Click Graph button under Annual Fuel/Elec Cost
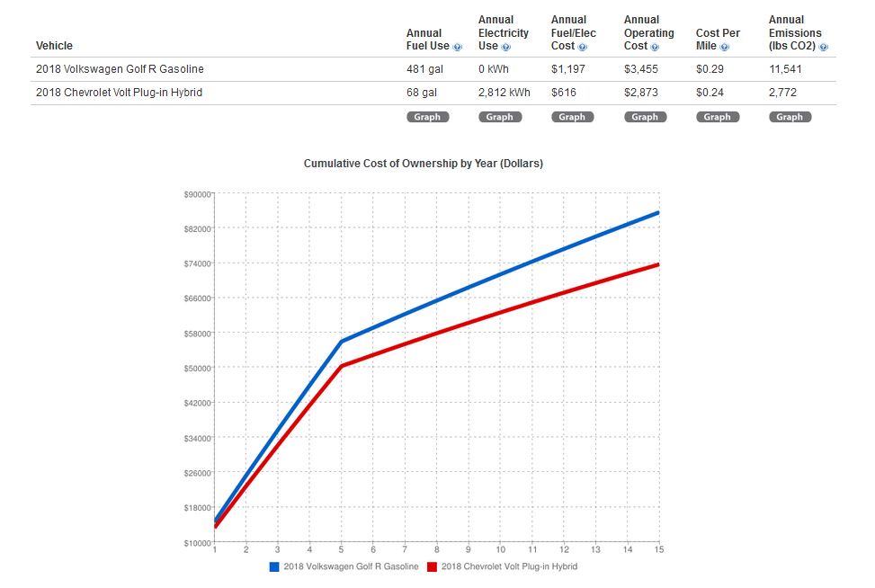The image size is (875, 588). (572, 117)
